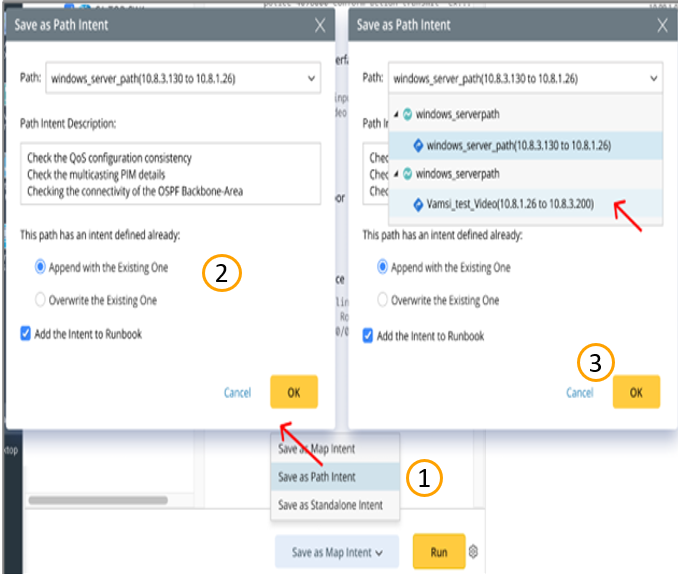Close the left Save as Path Intent dialog
The height and width of the screenshot is (574, 678).
(318, 25)
